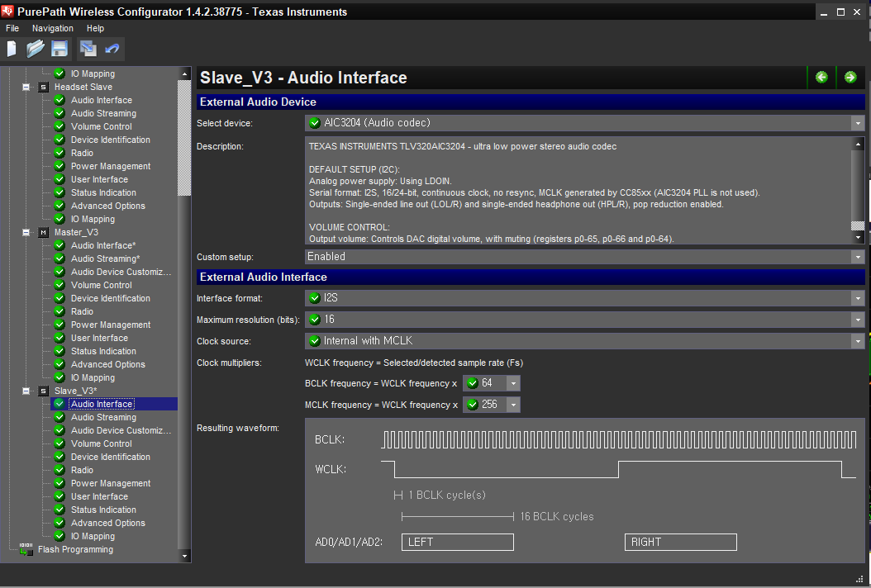This screenshot has width=871, height=588.
Task: Click the Flash Programming chip icon
Action: pyautogui.click(x=26, y=549)
